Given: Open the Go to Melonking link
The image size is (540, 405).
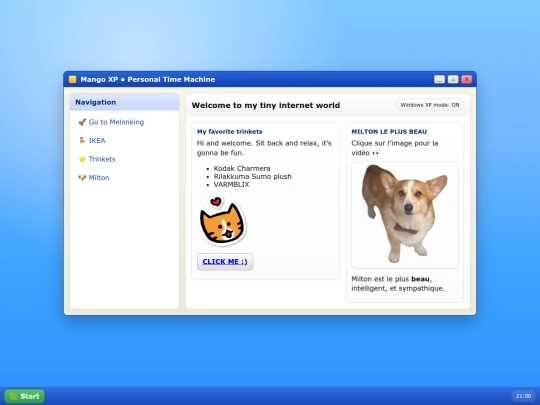Looking at the screenshot, I should [x=116, y=122].
